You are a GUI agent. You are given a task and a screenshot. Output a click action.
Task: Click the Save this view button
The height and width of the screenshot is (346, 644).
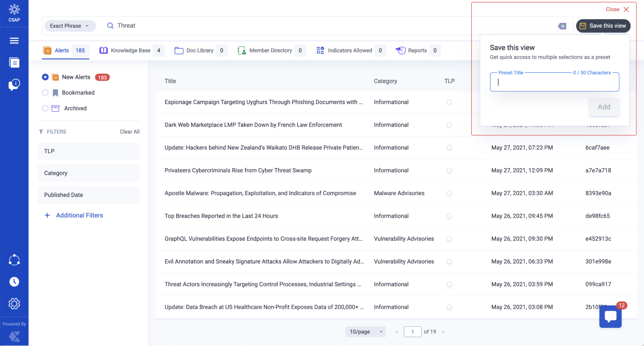click(x=603, y=26)
